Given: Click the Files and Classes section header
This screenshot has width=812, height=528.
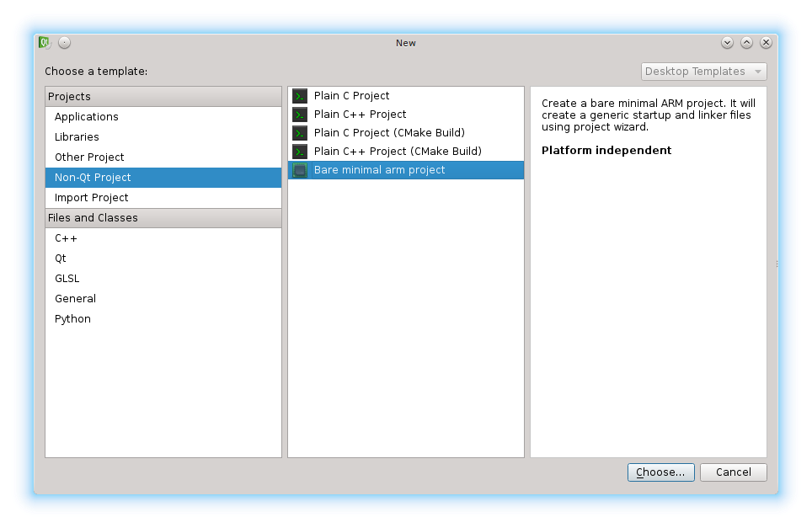Looking at the screenshot, I should point(163,218).
